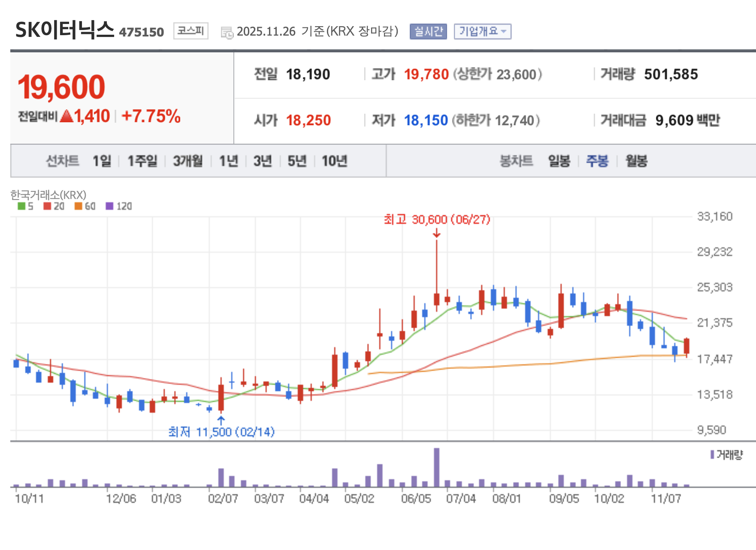Click the current price 19,600

pos(61,87)
